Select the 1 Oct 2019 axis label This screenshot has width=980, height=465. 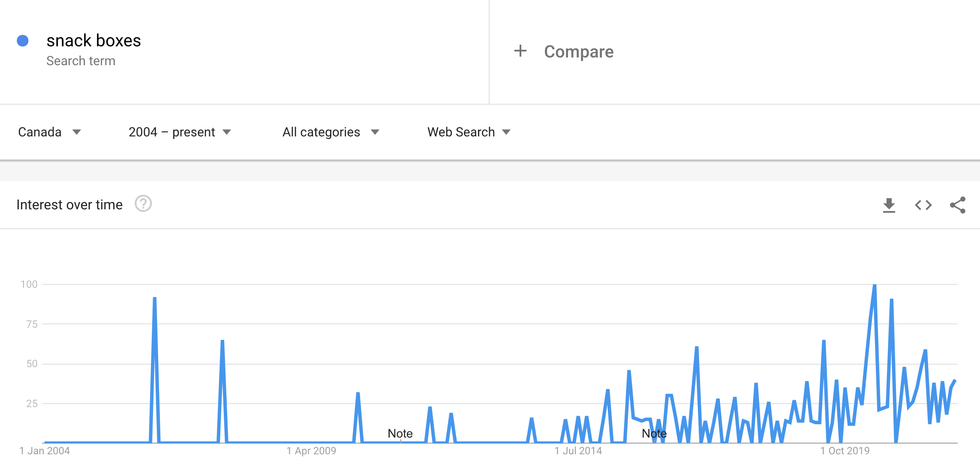pos(845,451)
